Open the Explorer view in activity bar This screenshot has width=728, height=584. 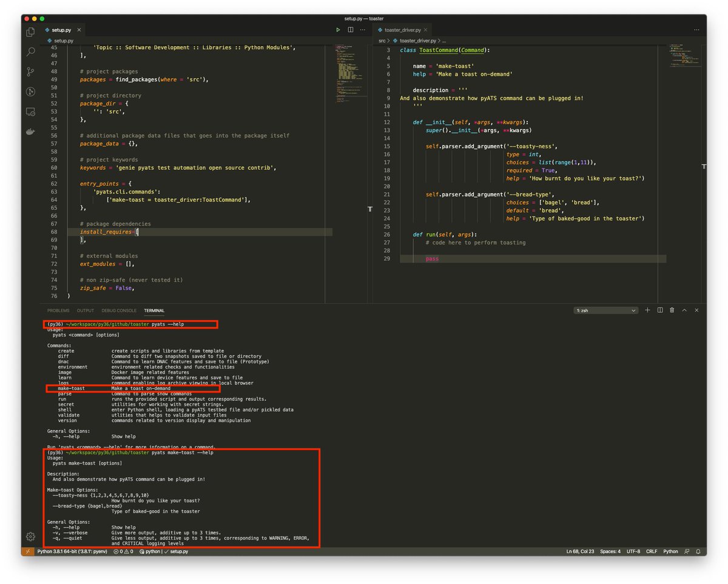30,32
